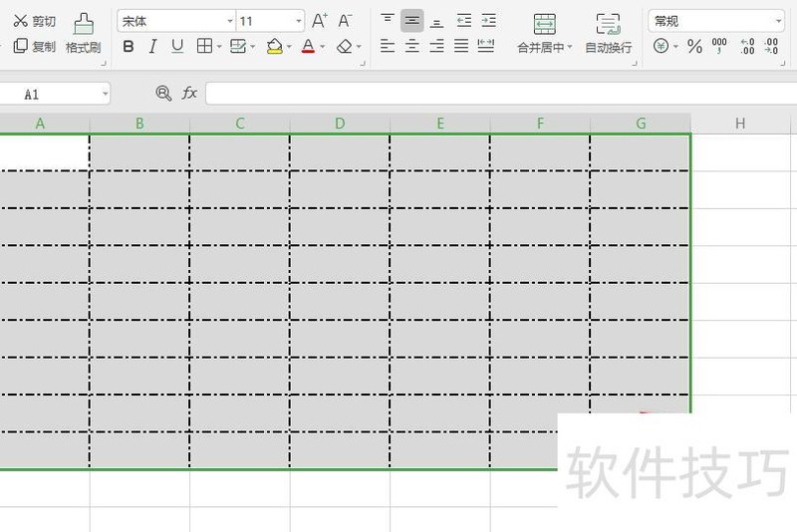Click the Cut (剪切) button
797x532 pixels.
tap(34, 21)
